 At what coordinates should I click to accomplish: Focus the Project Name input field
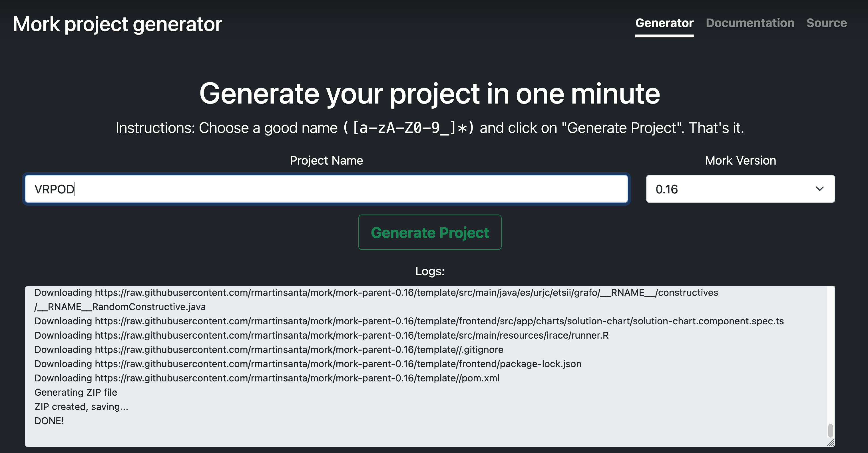click(326, 189)
